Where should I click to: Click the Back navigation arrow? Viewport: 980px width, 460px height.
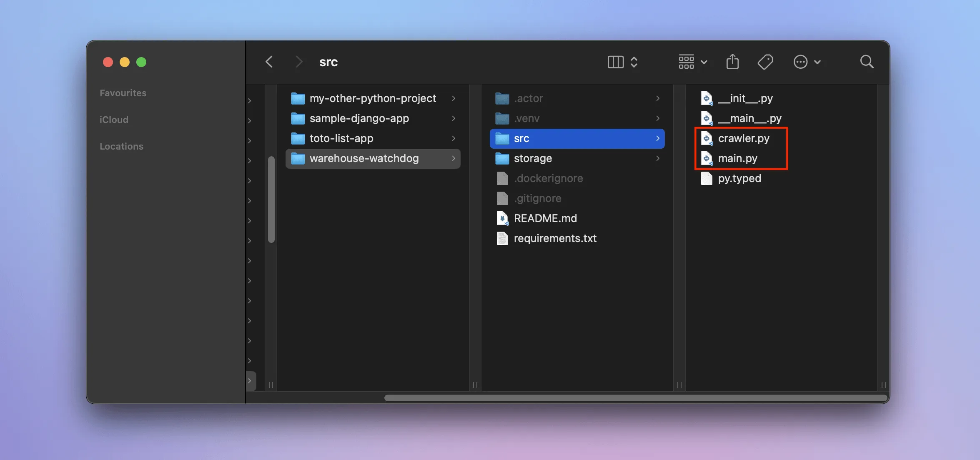269,62
